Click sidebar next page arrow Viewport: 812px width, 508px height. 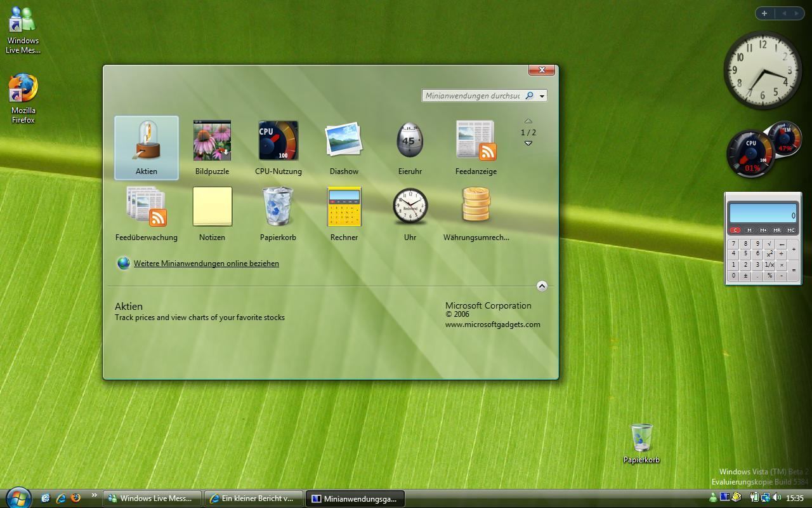(797, 13)
